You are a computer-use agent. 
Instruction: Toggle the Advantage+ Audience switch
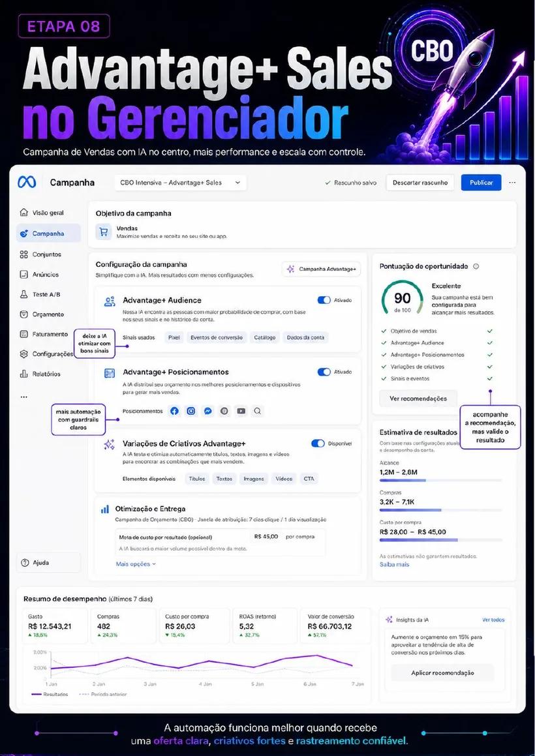click(324, 300)
